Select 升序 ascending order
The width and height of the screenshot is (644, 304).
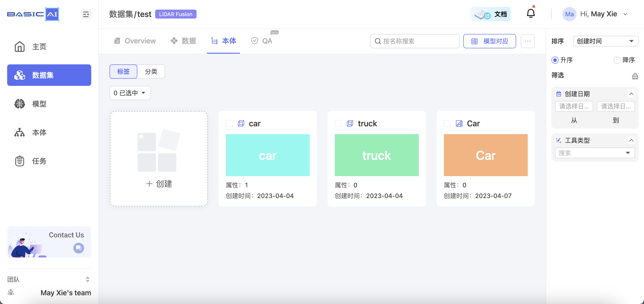pos(555,60)
